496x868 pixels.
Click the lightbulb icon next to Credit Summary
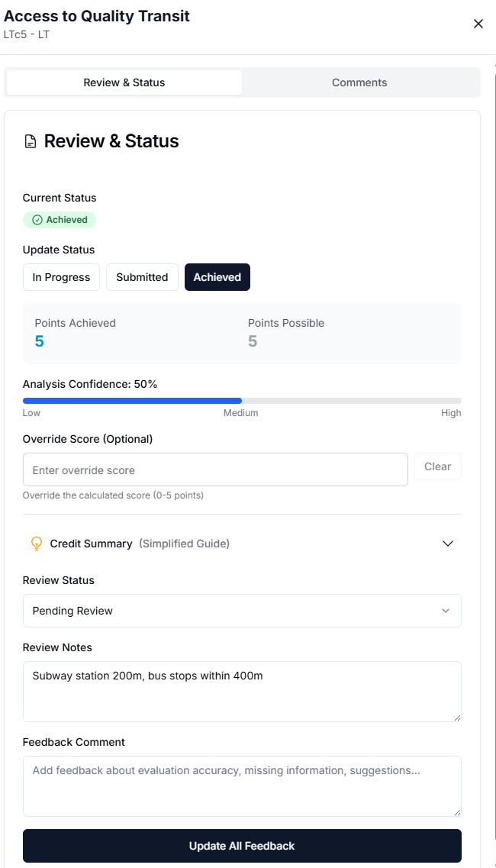(36, 544)
